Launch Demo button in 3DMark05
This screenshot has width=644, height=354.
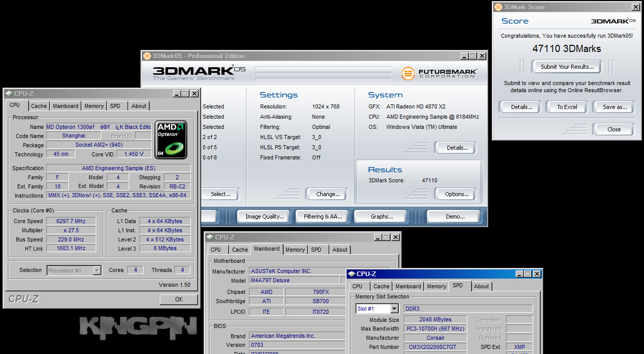(455, 216)
